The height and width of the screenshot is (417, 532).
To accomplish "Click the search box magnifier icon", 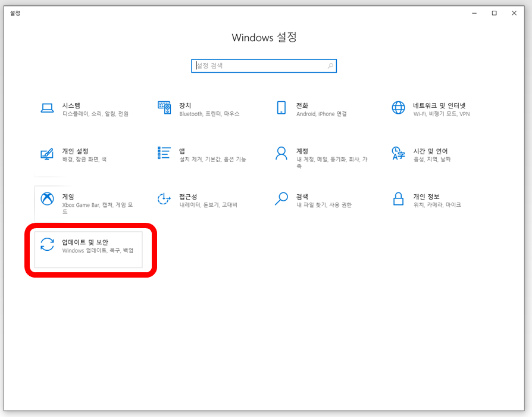I will pos(330,66).
